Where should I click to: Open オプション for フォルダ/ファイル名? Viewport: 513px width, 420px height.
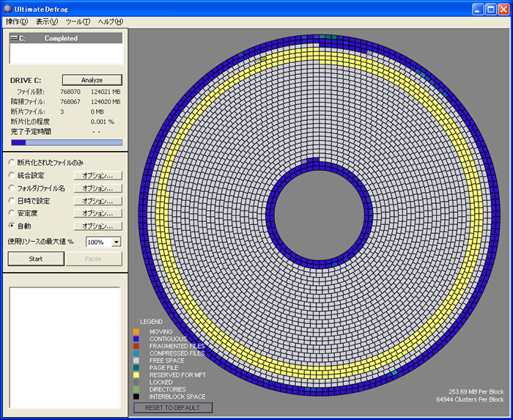point(97,188)
